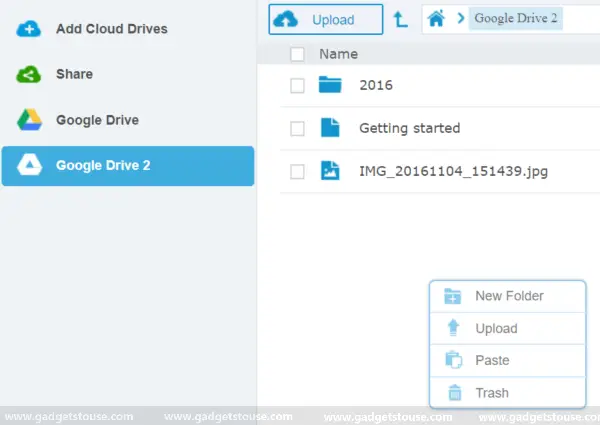Click the Add Cloud Drives cloud icon
600x425 pixels.
pos(29,29)
